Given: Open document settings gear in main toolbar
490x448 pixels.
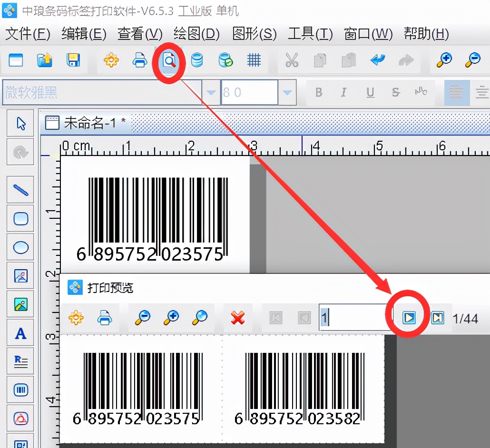Looking at the screenshot, I should [x=111, y=60].
